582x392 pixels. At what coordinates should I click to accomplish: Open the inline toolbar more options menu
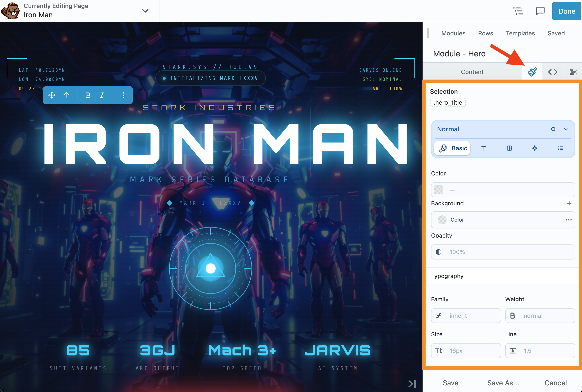[124, 95]
